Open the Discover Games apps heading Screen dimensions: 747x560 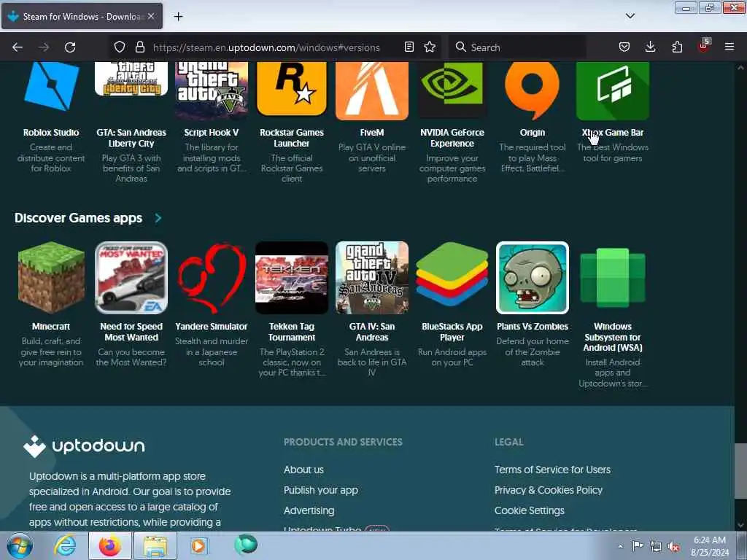(x=78, y=218)
